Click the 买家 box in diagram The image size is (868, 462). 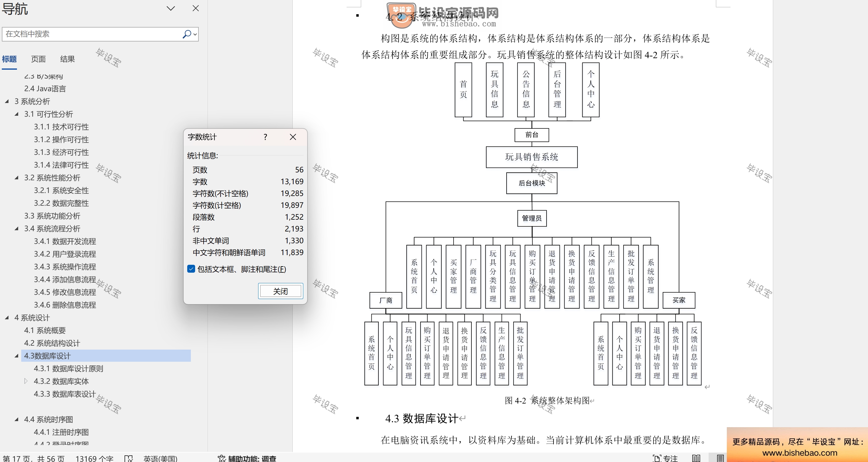click(679, 300)
